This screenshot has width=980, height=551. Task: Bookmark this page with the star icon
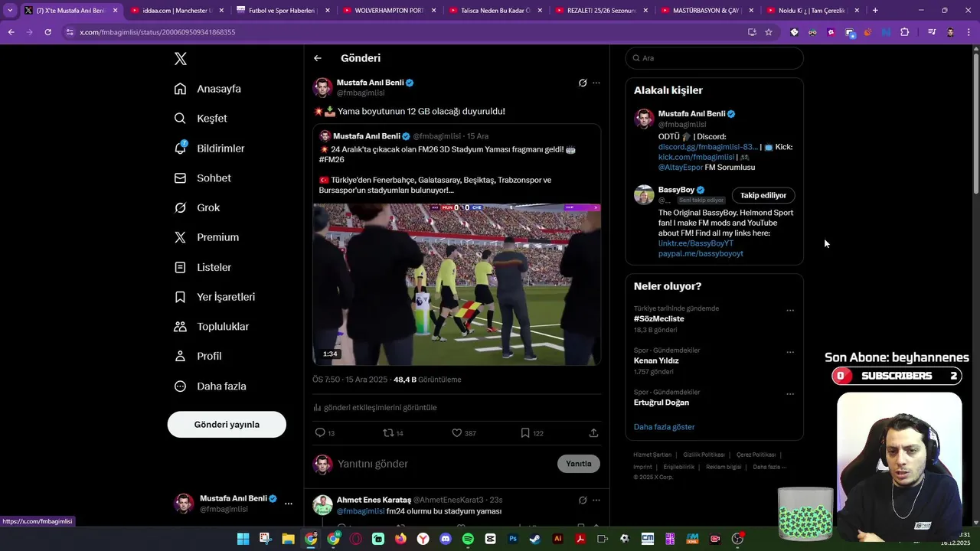click(x=769, y=32)
